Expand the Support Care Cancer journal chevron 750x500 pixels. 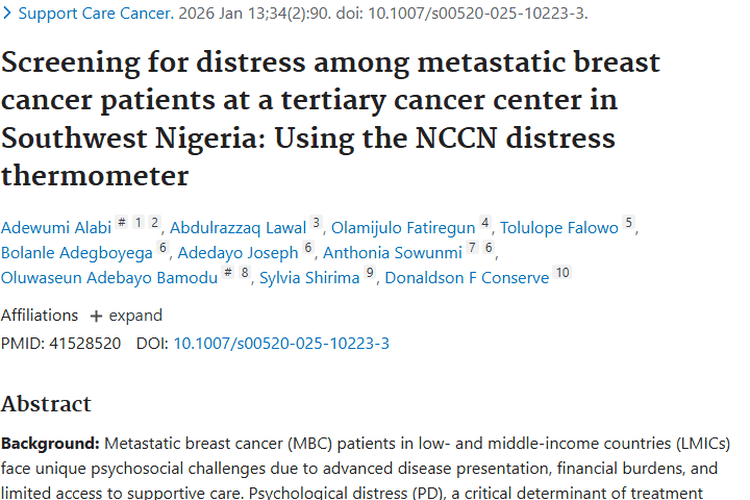coord(8,14)
